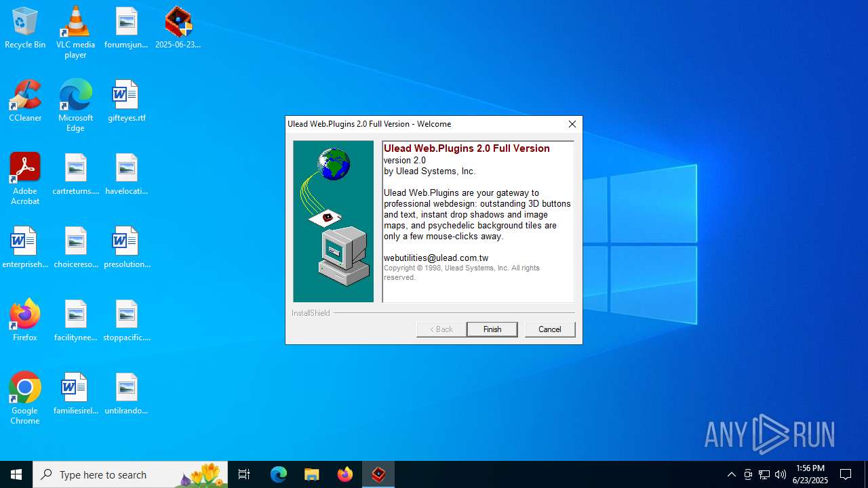
Task: Click the taskbar search box
Action: (x=130, y=474)
